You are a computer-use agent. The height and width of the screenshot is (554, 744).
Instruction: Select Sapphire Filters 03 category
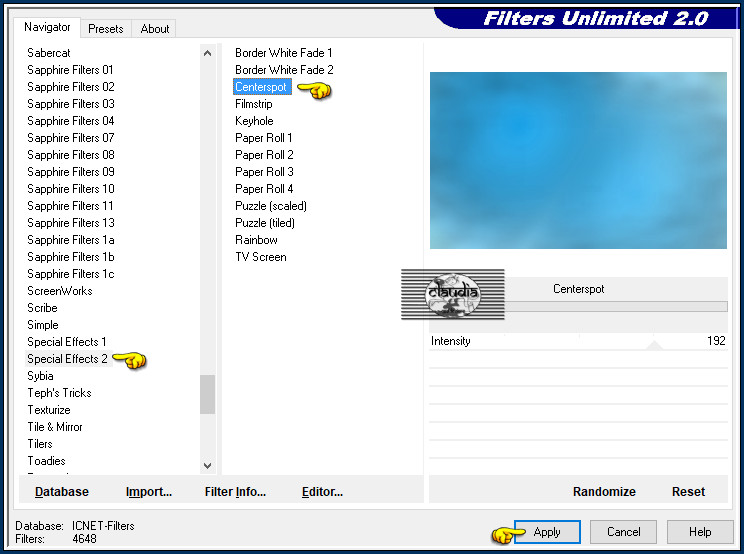pyautogui.click(x=71, y=104)
